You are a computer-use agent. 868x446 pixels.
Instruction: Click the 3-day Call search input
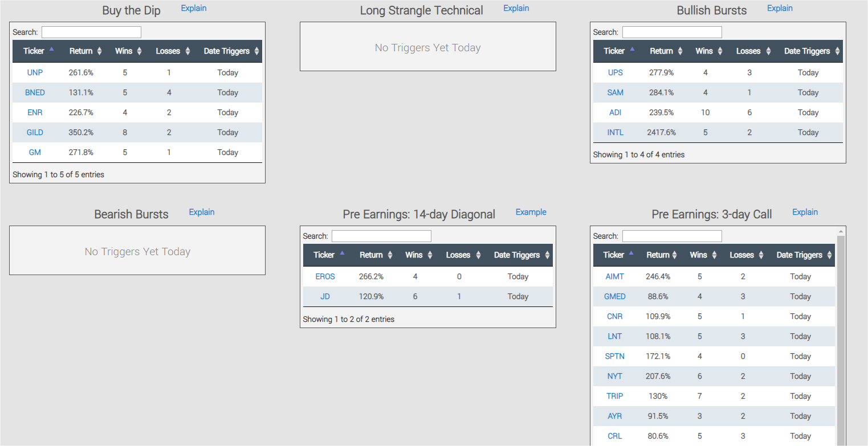pos(672,236)
